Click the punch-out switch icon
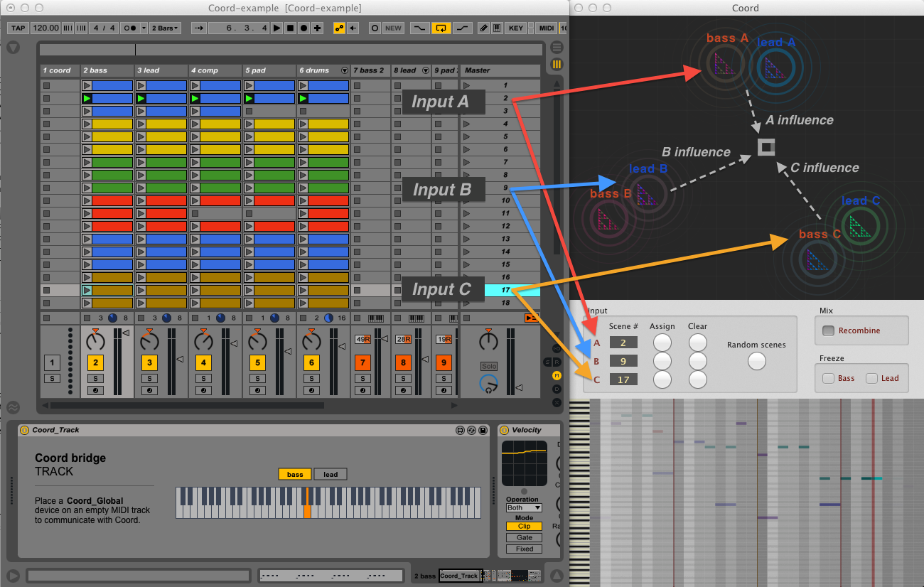 (x=463, y=28)
